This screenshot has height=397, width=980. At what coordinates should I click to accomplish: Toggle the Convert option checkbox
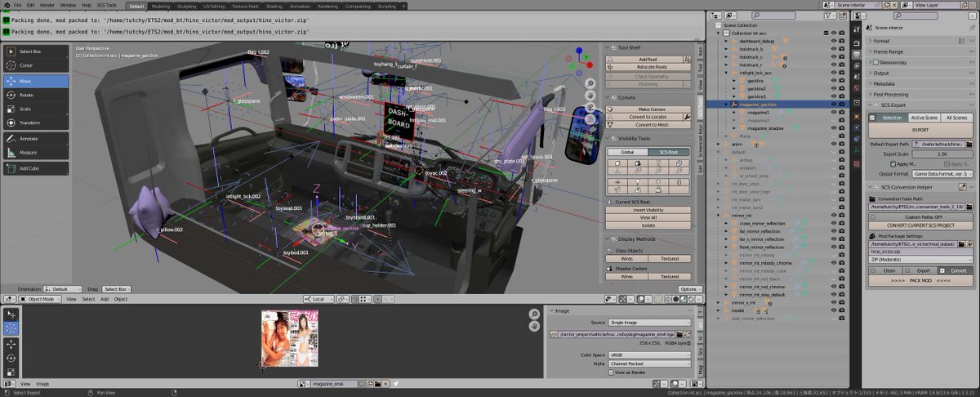pos(942,270)
